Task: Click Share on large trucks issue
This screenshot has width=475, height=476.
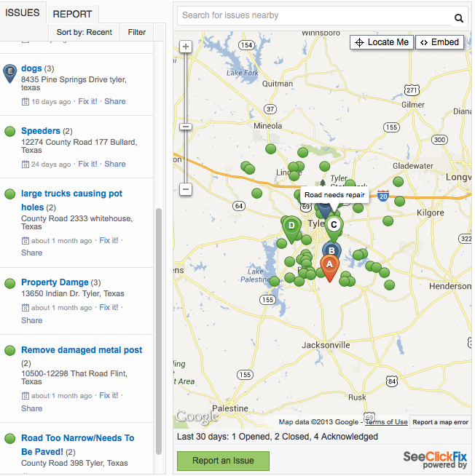Action: pyautogui.click(x=31, y=253)
